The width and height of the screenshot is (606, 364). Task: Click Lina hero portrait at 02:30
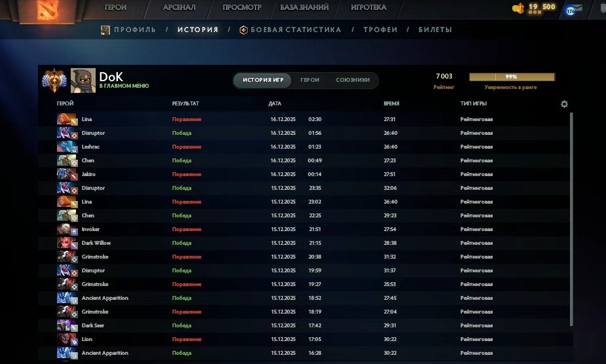pos(67,119)
